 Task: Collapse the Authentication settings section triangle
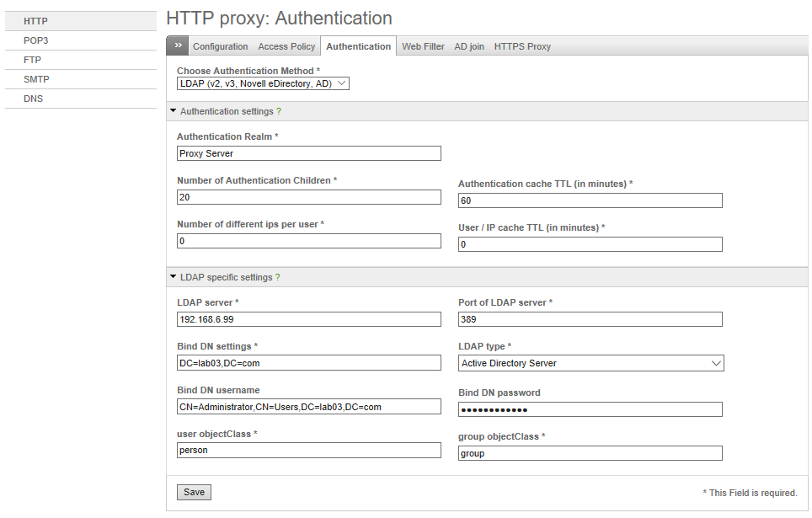[x=173, y=111]
